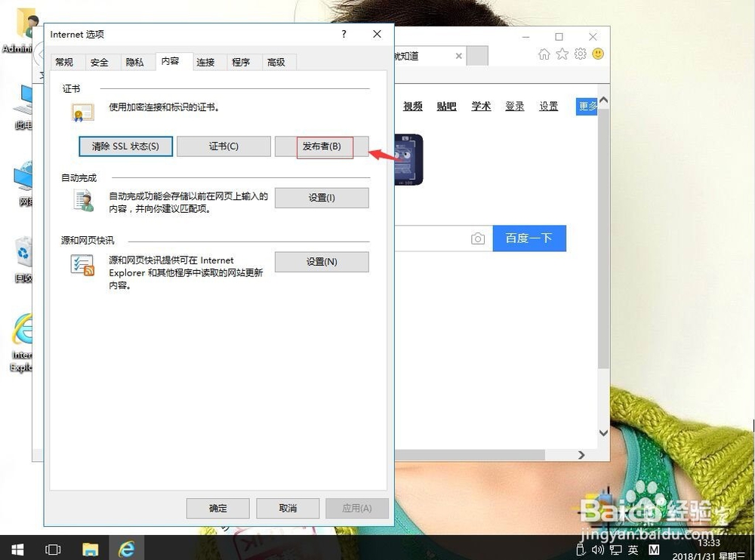This screenshot has width=755, height=560.
Task: Close the browser tab ending 就知道
Action: coord(459,56)
